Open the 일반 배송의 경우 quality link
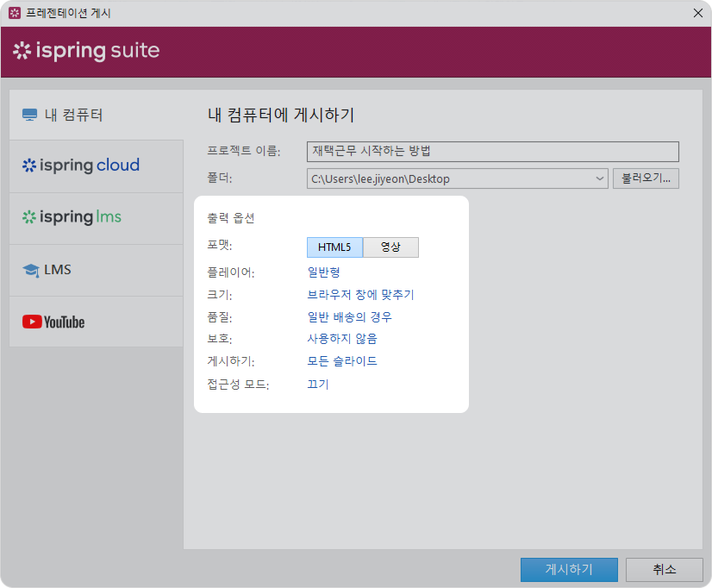Image resolution: width=712 pixels, height=588 pixels. pos(349,317)
